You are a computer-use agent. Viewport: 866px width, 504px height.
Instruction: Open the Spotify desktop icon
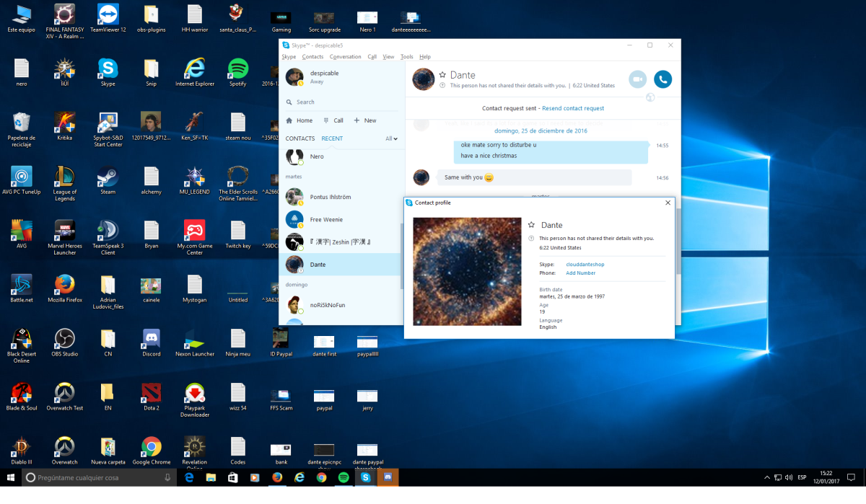point(238,72)
